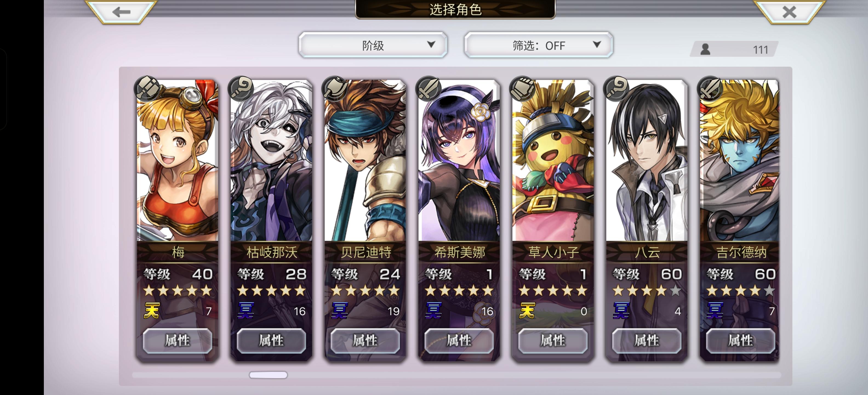Pick the 枯岐那沃 character portrait
The image size is (868, 395).
271,160
